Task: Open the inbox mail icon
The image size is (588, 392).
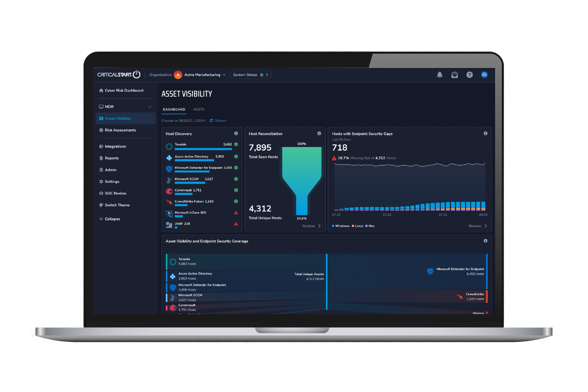Action: (x=455, y=75)
